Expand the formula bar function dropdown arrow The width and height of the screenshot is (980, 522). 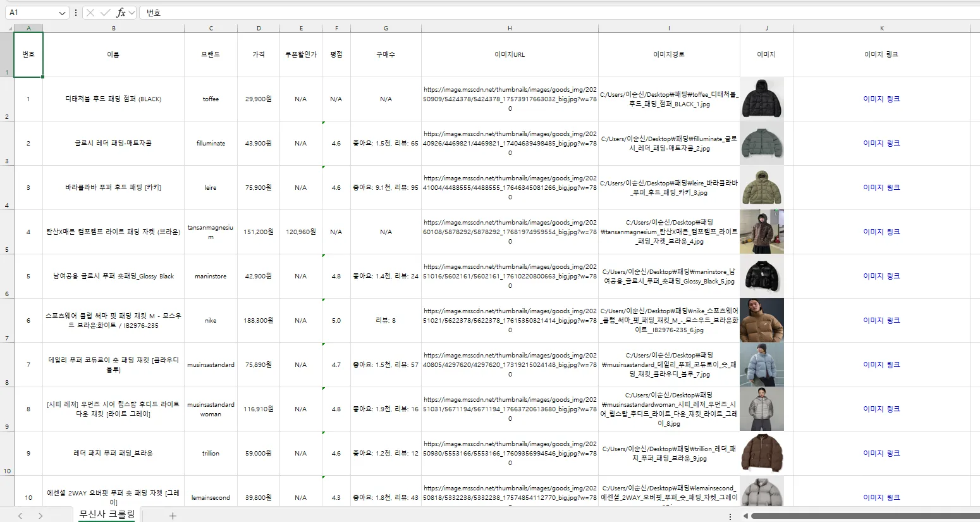point(132,13)
